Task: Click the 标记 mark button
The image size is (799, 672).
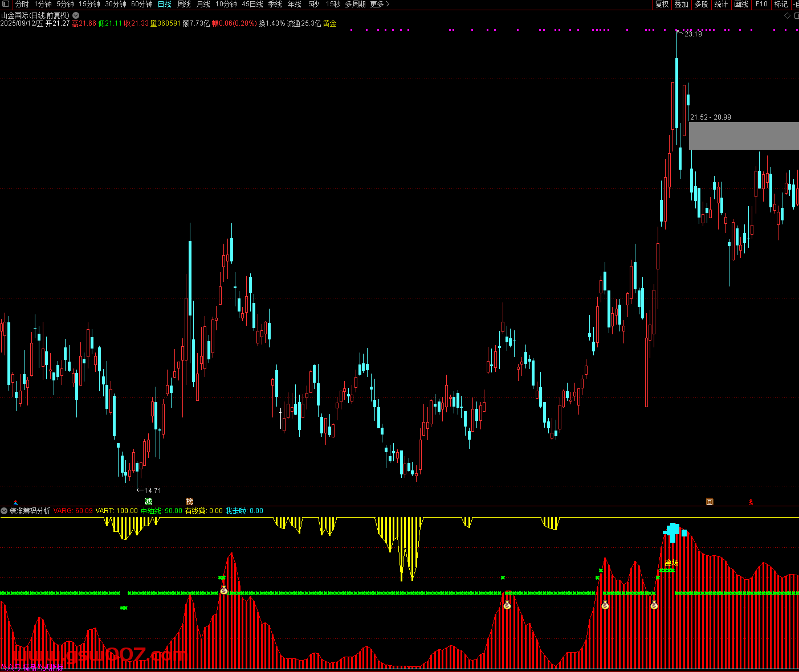Action: (x=781, y=4)
